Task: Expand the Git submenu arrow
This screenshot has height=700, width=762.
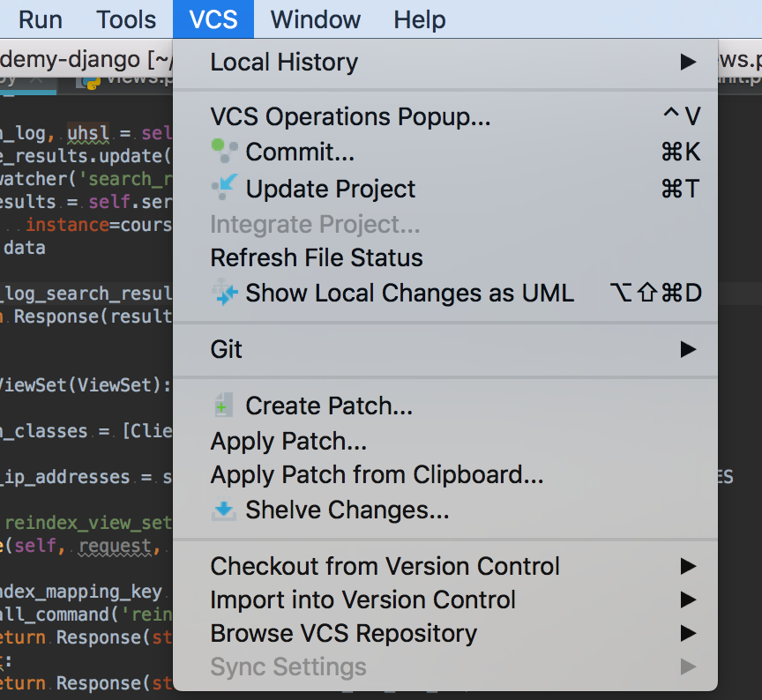Action: [x=688, y=349]
